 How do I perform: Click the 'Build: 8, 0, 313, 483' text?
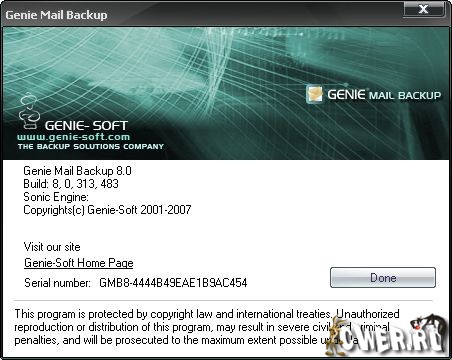click(71, 184)
